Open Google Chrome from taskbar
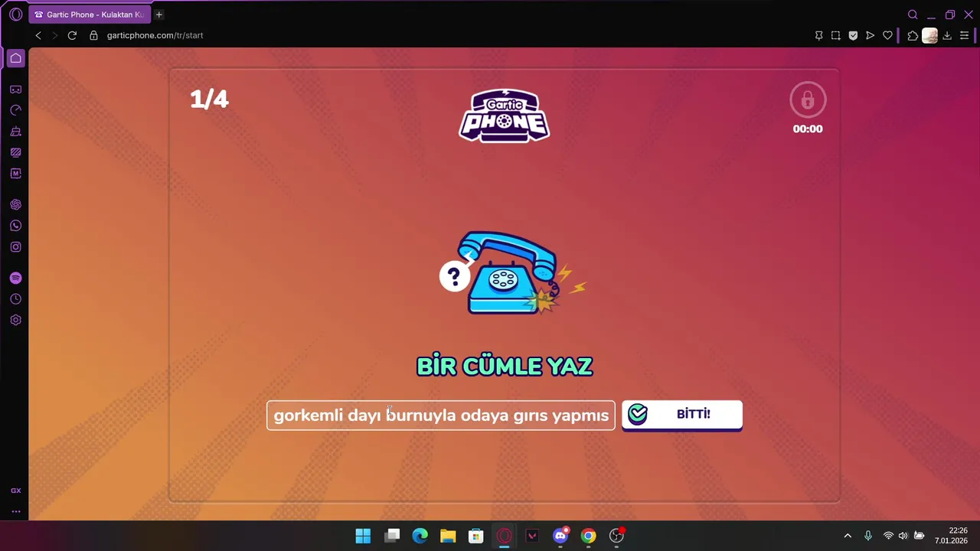980x551 pixels. (588, 536)
